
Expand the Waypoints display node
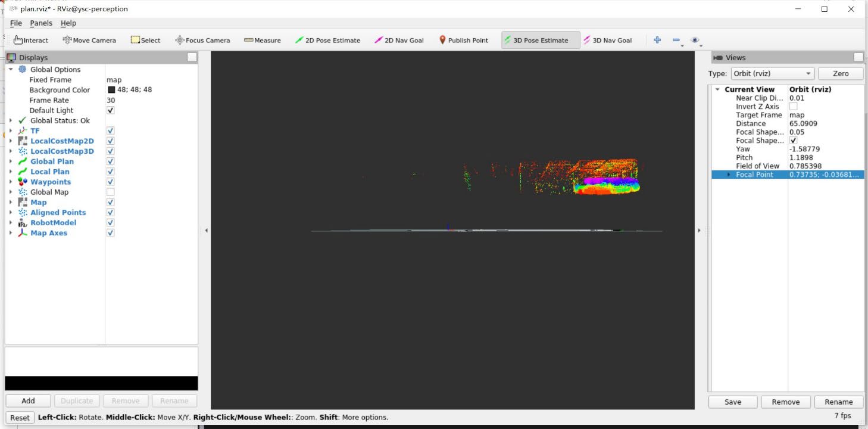click(11, 182)
